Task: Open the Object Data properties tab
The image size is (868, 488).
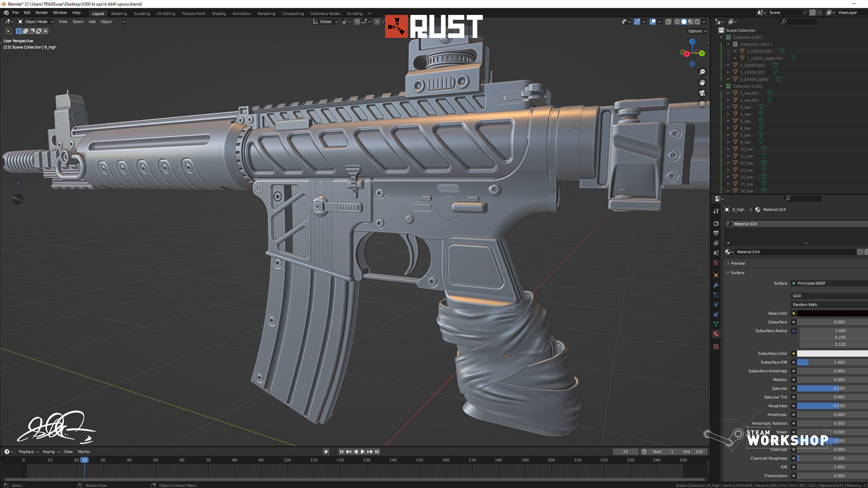Action: (716, 324)
